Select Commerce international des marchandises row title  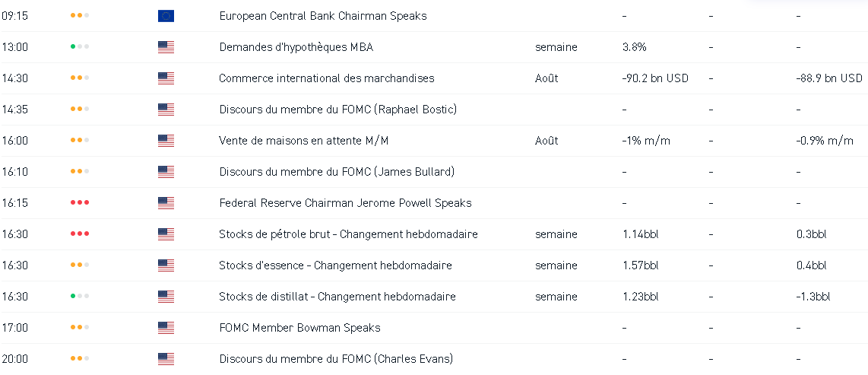326,78
